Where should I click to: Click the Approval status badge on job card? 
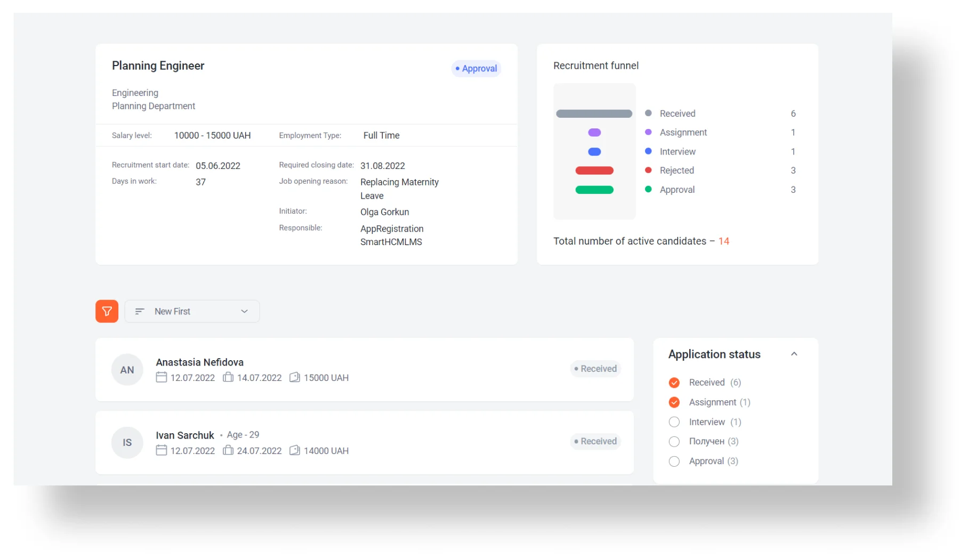476,69
